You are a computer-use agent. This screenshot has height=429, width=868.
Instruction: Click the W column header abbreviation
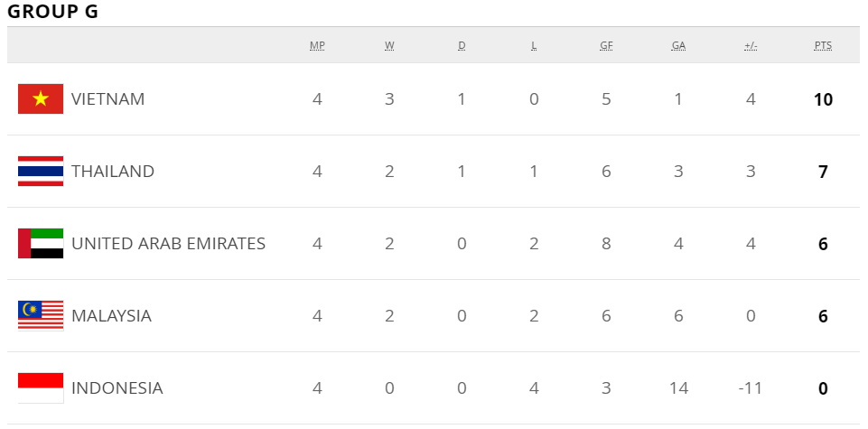coord(389,45)
